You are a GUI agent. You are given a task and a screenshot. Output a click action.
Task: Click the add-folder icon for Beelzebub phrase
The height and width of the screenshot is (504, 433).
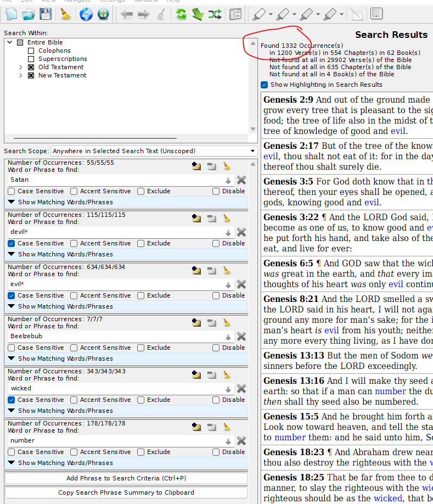pyautogui.click(x=196, y=323)
